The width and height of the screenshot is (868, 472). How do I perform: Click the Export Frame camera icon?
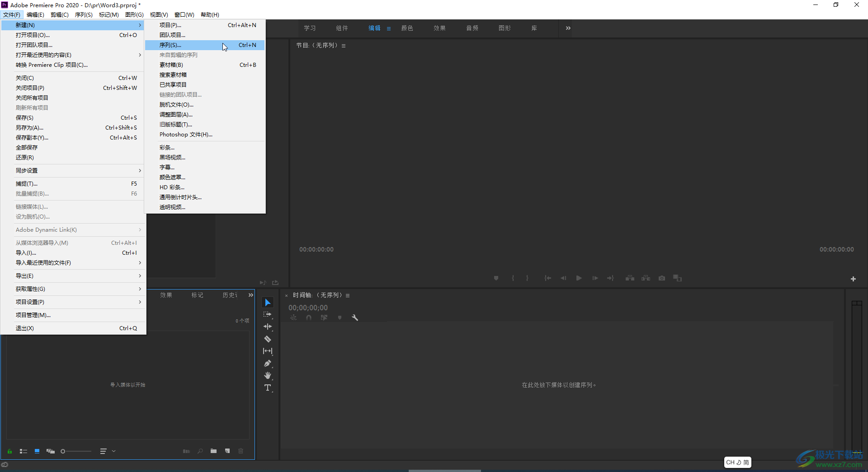[x=662, y=278]
